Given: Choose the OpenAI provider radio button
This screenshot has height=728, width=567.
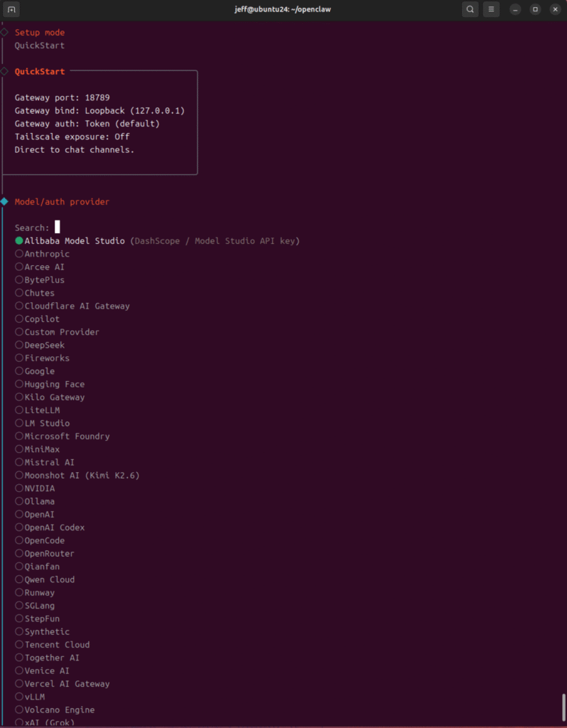Looking at the screenshot, I should [x=19, y=514].
